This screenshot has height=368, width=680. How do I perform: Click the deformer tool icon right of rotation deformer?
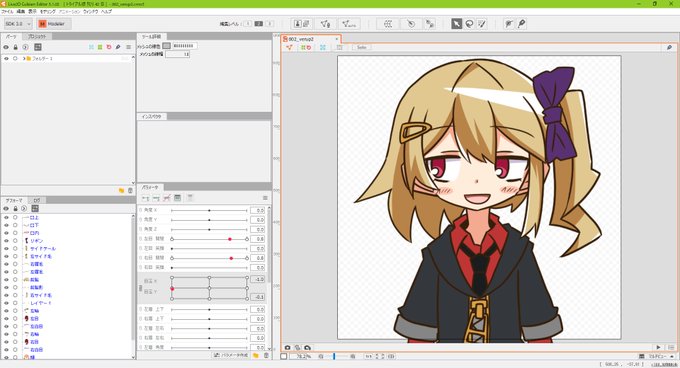click(430, 24)
